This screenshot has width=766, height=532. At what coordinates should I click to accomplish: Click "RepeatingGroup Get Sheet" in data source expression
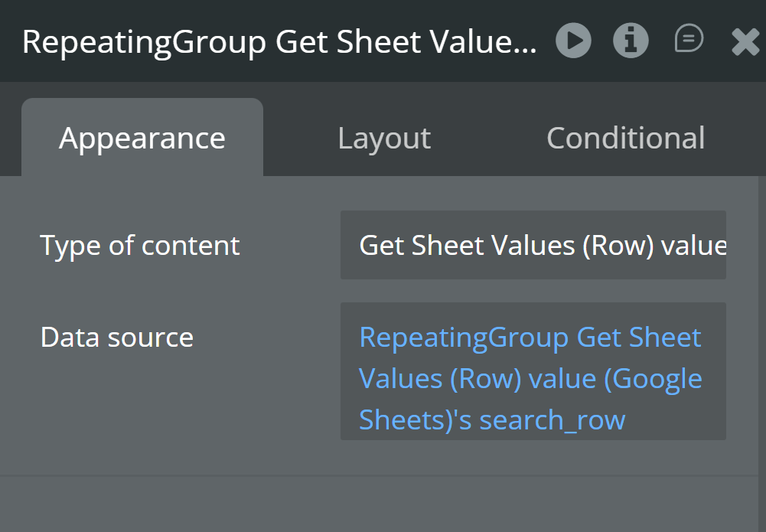530,338
